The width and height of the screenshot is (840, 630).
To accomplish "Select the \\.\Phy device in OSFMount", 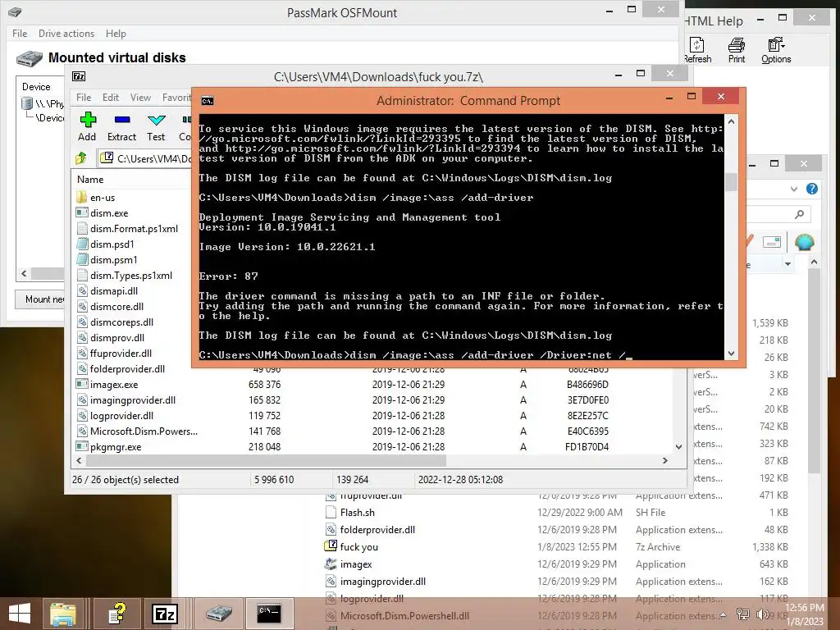I will click(43, 103).
